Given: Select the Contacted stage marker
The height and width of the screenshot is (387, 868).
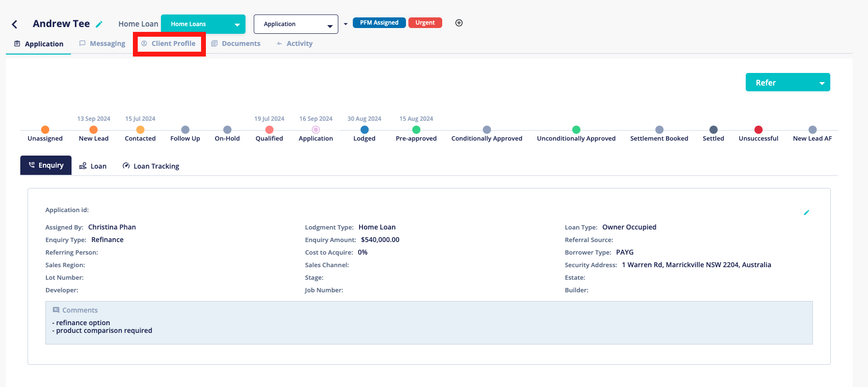Looking at the screenshot, I should 140,129.
